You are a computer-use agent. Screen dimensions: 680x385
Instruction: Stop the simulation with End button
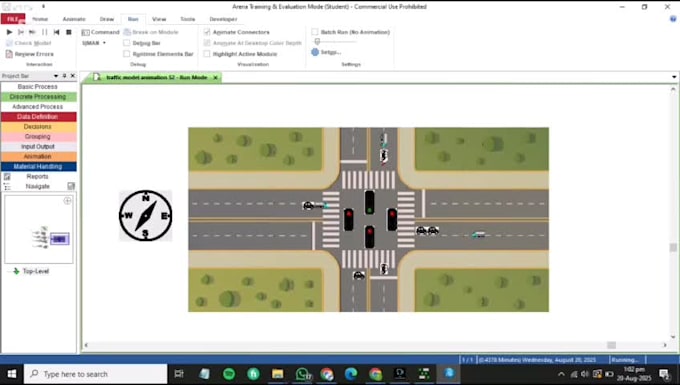69,32
